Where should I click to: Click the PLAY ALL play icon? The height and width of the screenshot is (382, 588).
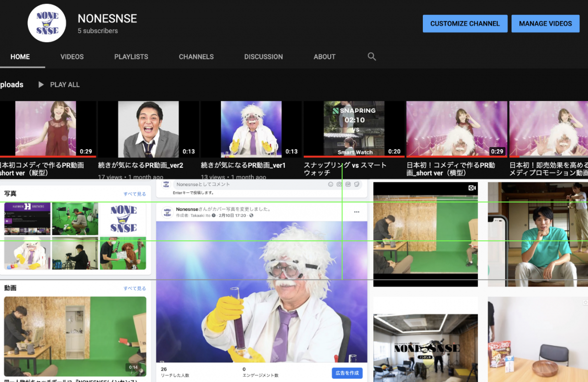point(41,85)
